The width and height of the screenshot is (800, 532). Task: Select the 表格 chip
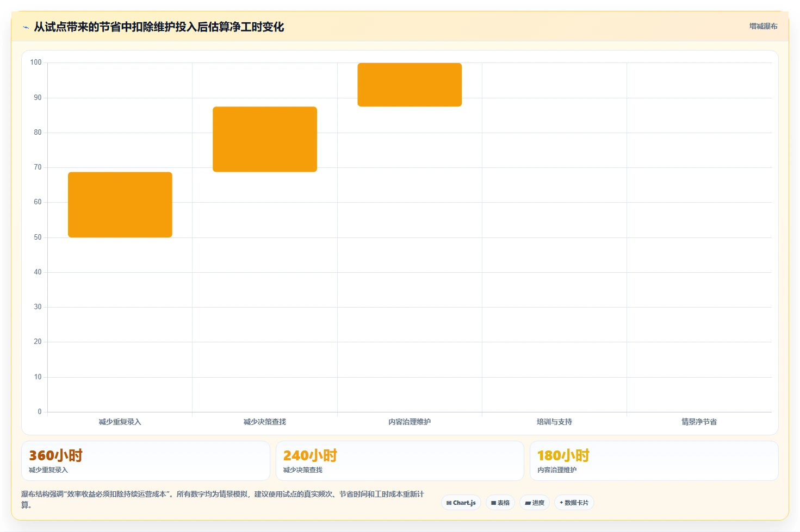point(500,503)
